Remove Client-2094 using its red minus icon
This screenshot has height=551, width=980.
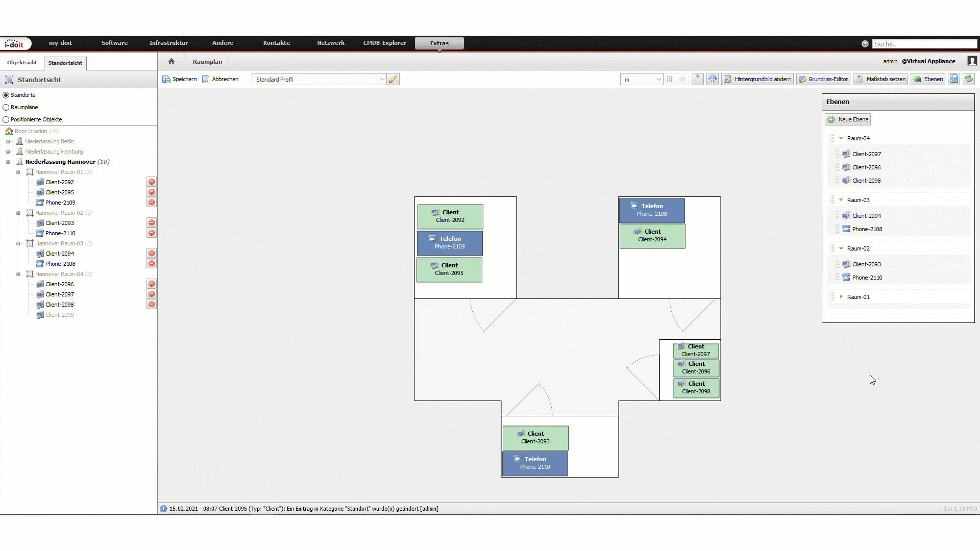(x=152, y=254)
